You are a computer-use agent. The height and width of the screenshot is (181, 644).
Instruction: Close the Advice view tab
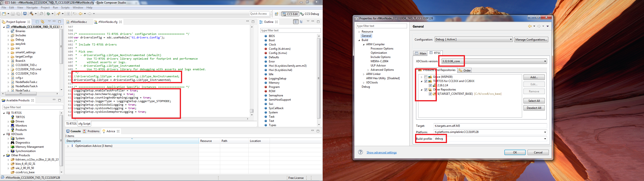click(118, 131)
